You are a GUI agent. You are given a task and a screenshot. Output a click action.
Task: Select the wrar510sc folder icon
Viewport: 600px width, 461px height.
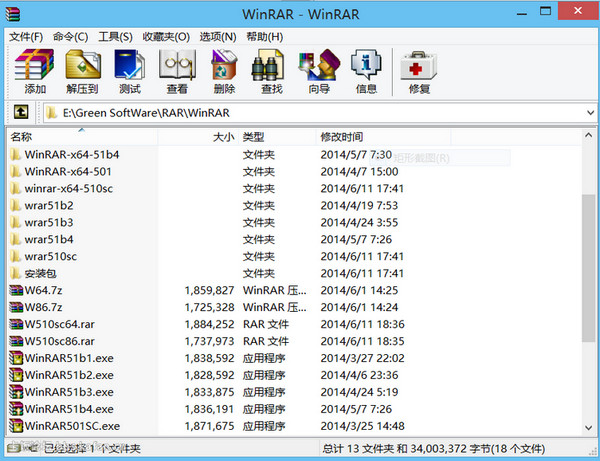pyautogui.click(x=15, y=256)
